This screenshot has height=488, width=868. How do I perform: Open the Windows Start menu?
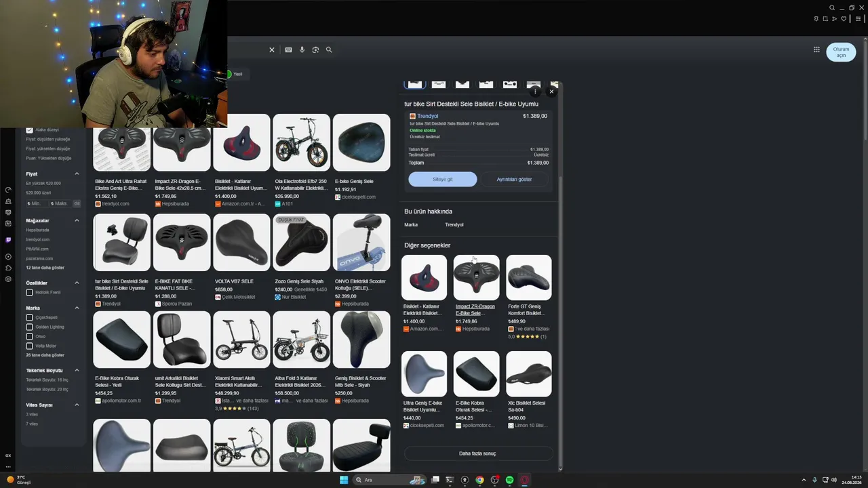click(344, 480)
